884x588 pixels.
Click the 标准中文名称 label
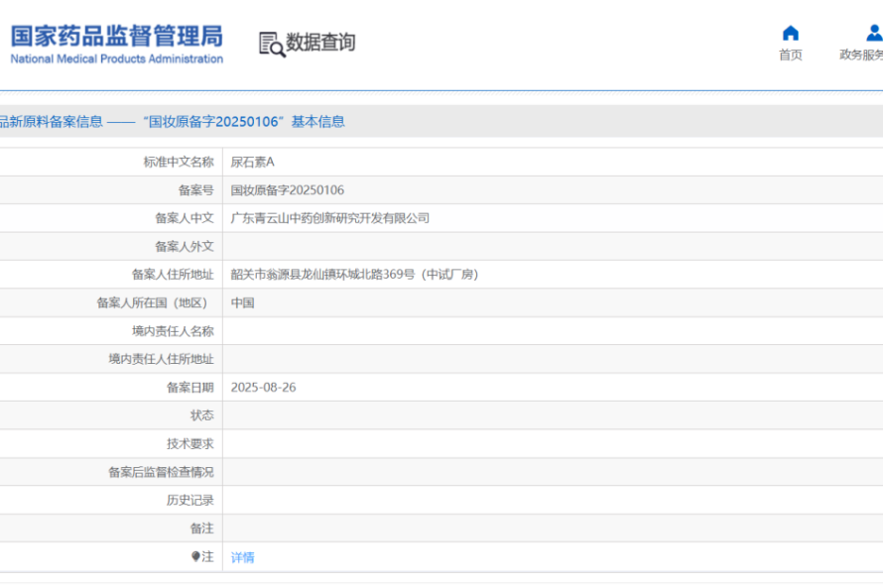click(179, 163)
